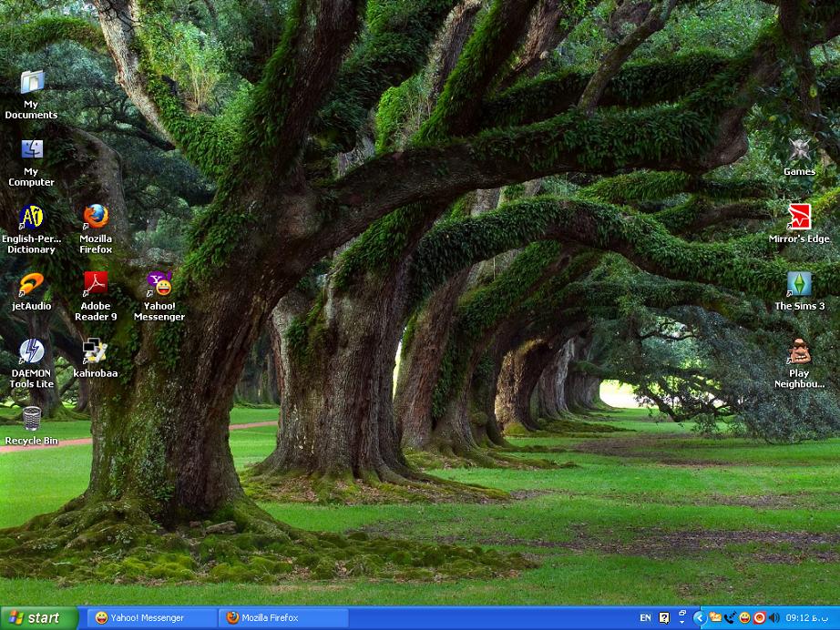Select The Sims 3 desktop icon
Viewport: 840px width, 630px height.
tap(799, 284)
